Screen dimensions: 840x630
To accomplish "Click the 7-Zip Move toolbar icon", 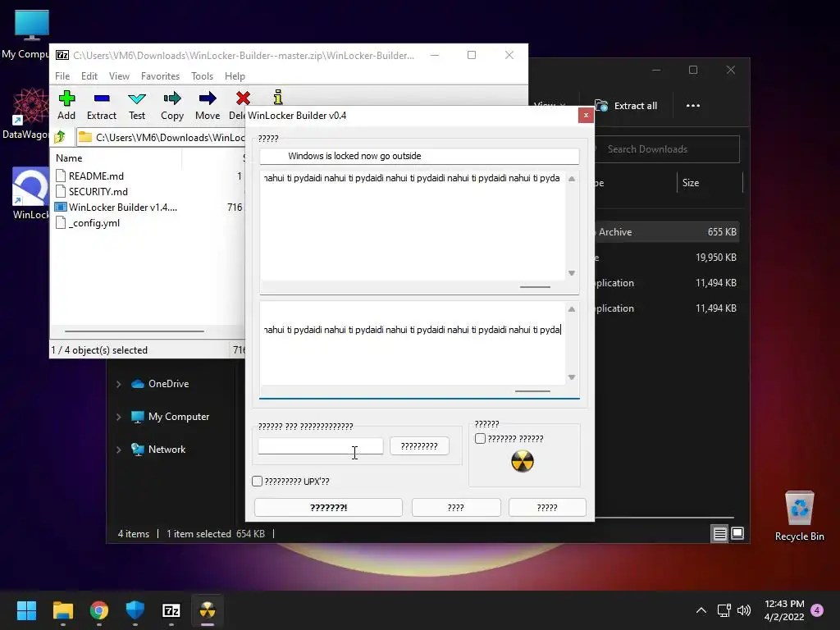I will click(208, 98).
